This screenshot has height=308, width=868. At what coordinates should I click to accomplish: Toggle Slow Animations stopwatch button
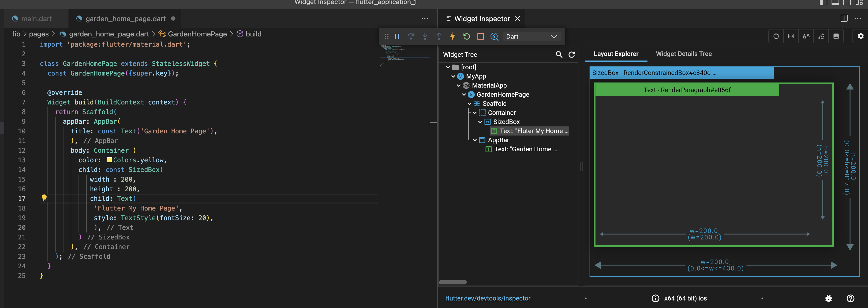tap(776, 36)
